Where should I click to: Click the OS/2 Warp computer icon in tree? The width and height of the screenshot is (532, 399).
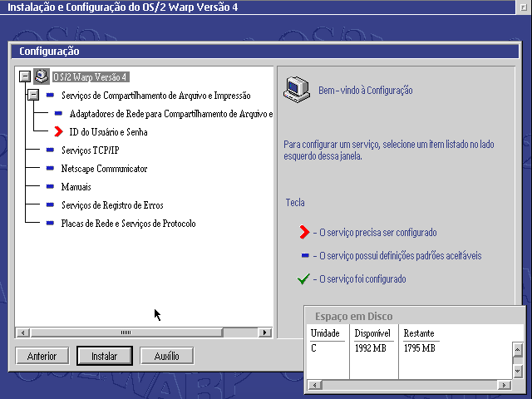(41, 76)
